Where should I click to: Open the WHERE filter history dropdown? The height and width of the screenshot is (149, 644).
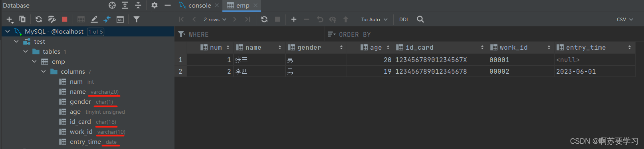(182, 34)
